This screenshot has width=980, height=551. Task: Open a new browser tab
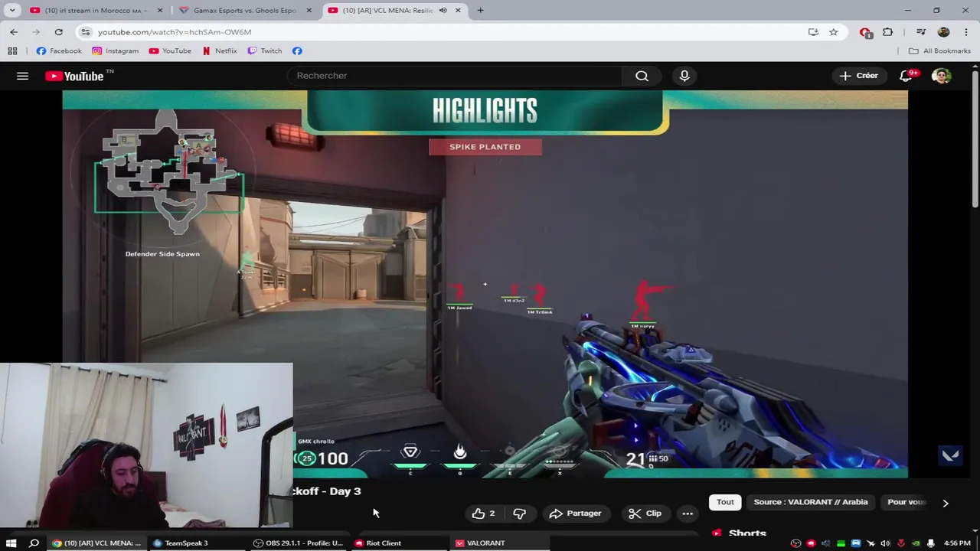coord(480,10)
